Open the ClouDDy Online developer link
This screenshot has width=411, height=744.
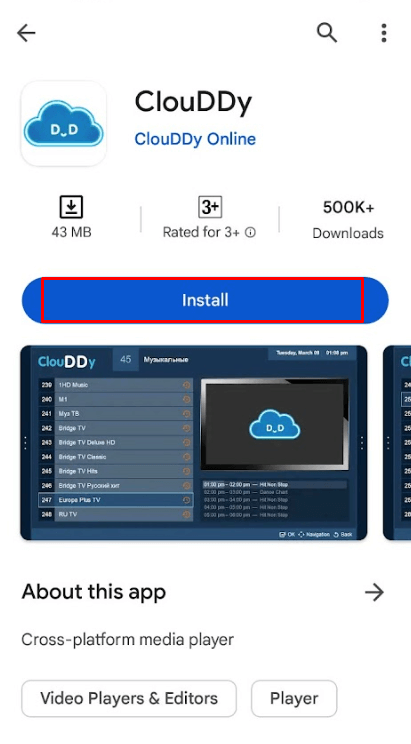click(x=195, y=139)
